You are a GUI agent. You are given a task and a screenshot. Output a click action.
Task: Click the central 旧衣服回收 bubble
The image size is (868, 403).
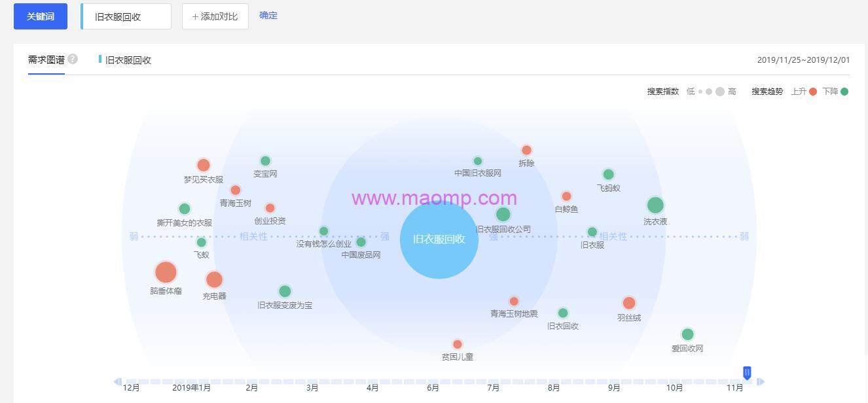[439, 239]
